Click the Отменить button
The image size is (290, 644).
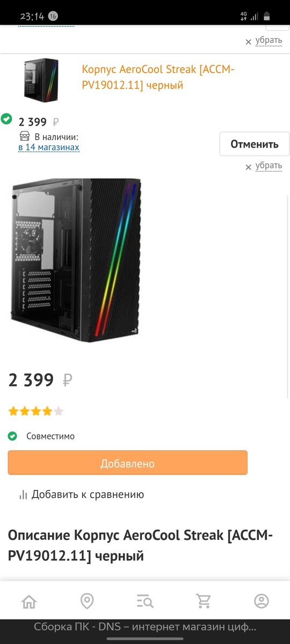[255, 144]
